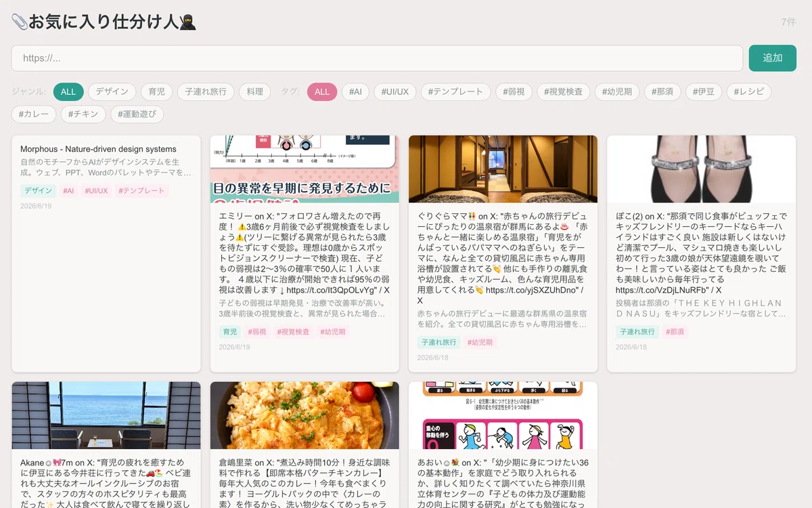This screenshot has width=812, height=508.
Task: Filter by tag #運動遊び chip
Action: tap(137, 114)
